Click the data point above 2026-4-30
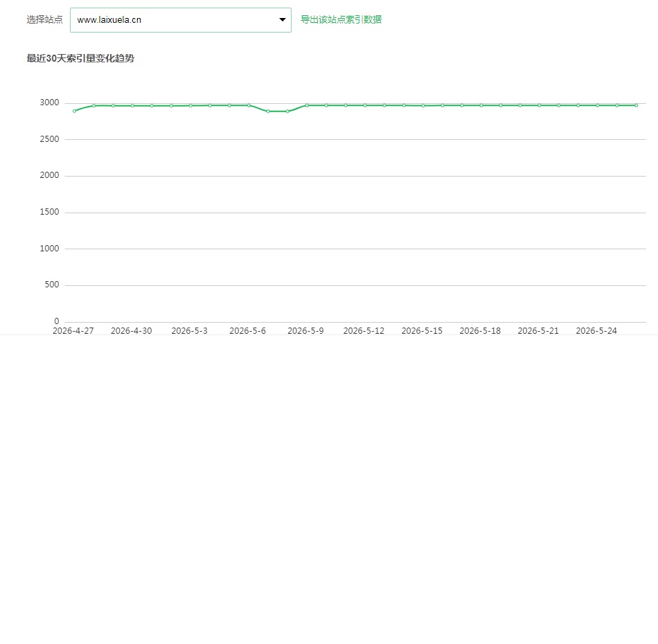Image resolution: width=658 pixels, height=644 pixels. (x=132, y=106)
